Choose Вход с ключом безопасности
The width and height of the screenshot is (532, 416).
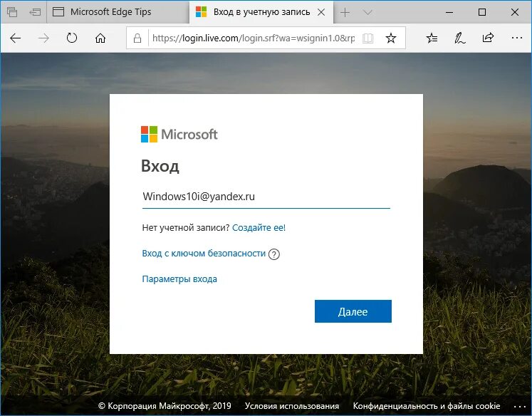(x=204, y=254)
